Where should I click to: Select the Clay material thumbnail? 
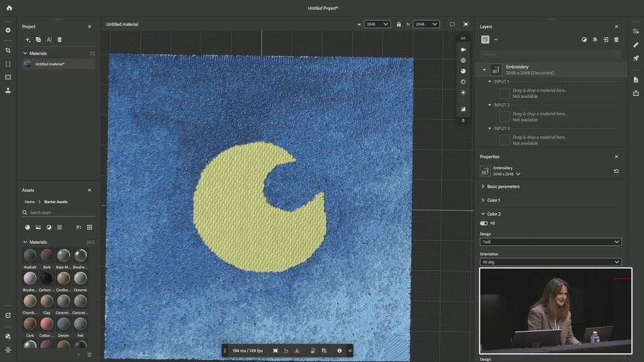(47, 301)
